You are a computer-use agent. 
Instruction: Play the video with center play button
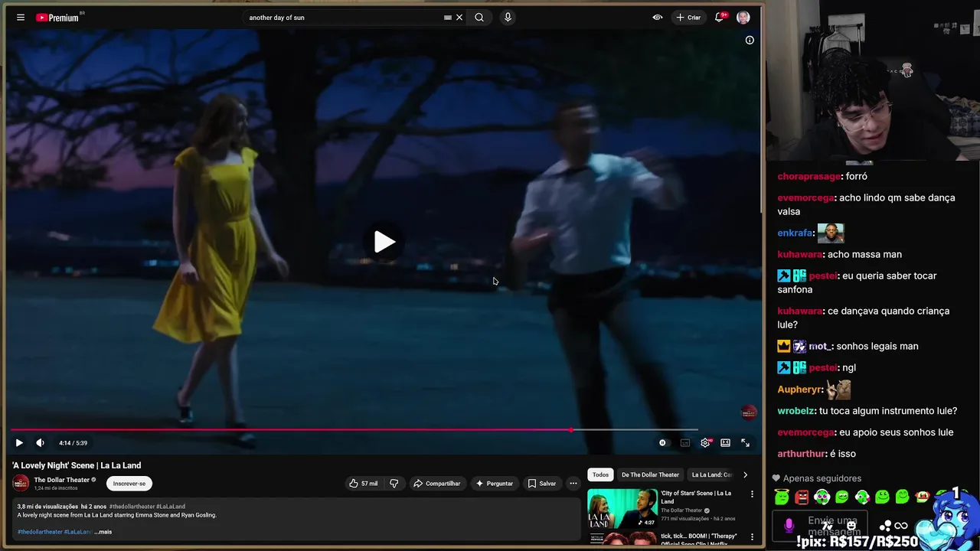tap(384, 242)
